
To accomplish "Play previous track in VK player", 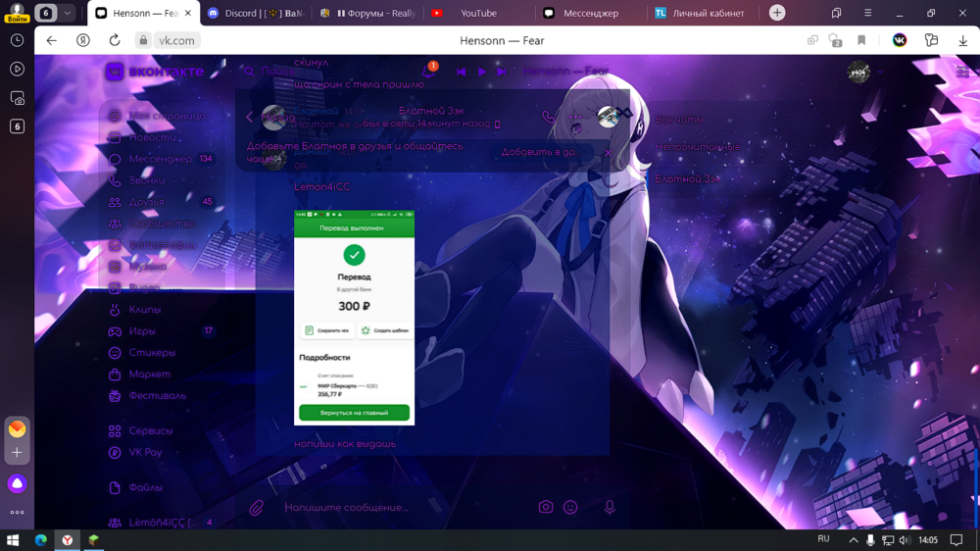I will click(x=462, y=72).
